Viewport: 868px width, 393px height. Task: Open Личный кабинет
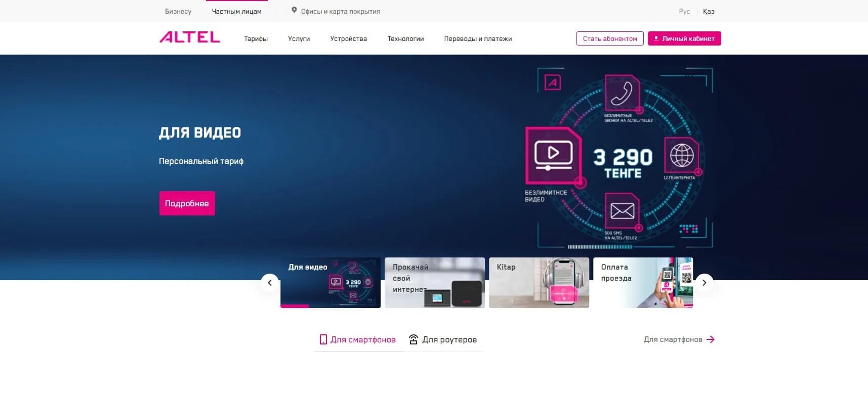pos(684,38)
